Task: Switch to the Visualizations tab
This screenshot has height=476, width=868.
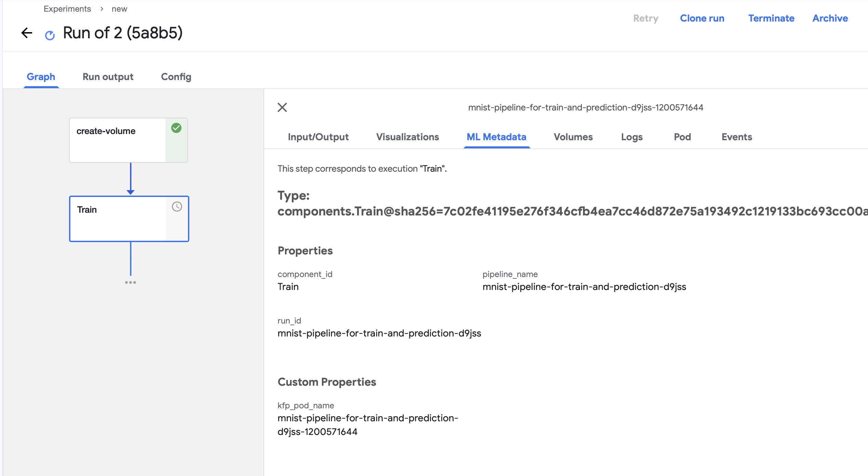Action: pos(407,137)
